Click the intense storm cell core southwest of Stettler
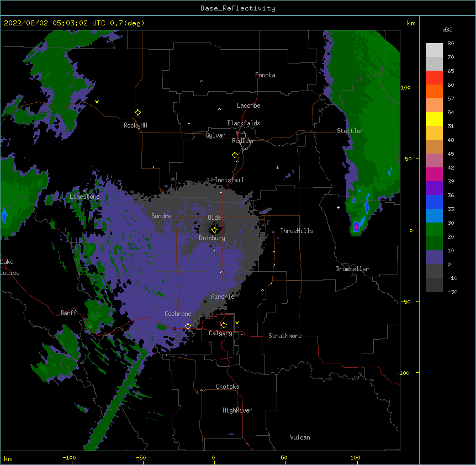 click(356, 226)
